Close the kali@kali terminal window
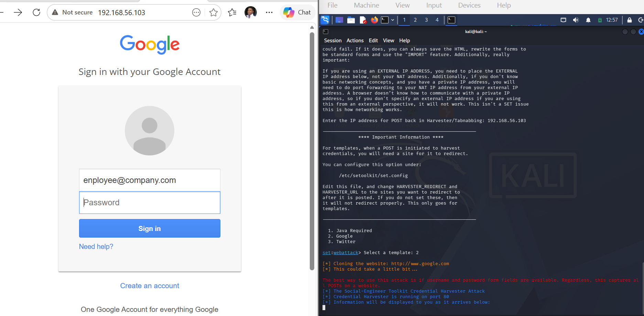This screenshot has width=644, height=316. [x=641, y=32]
